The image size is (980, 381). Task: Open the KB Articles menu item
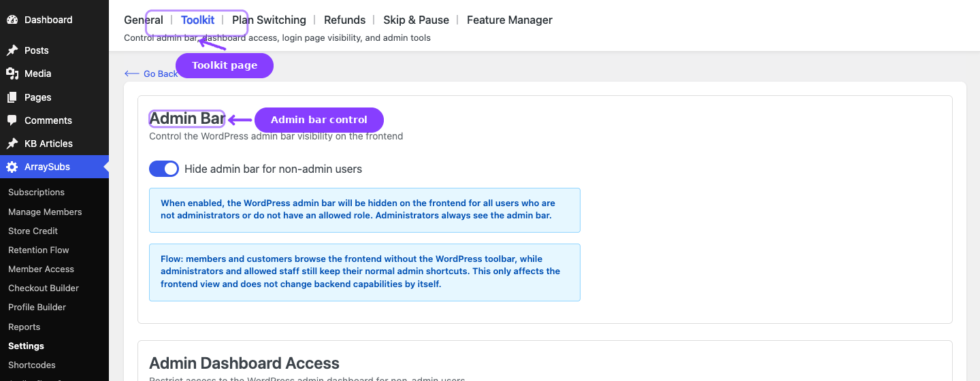[54, 144]
